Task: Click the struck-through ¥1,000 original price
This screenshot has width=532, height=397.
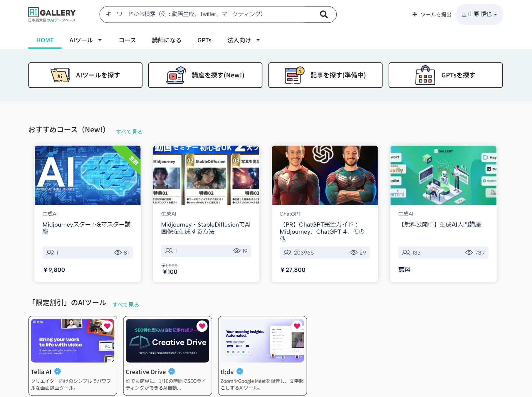Action: tap(169, 266)
